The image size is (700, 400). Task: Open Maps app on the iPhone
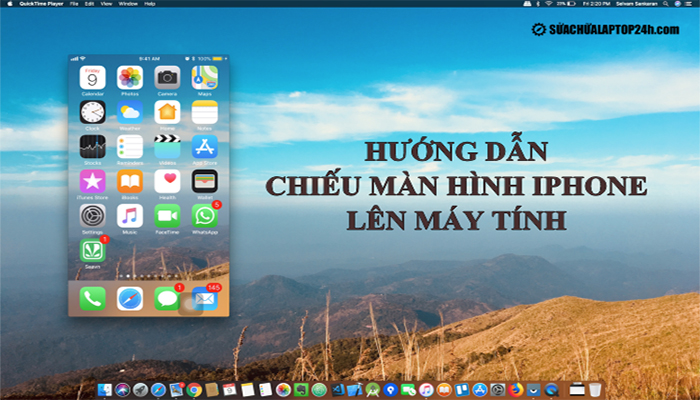coord(205,78)
